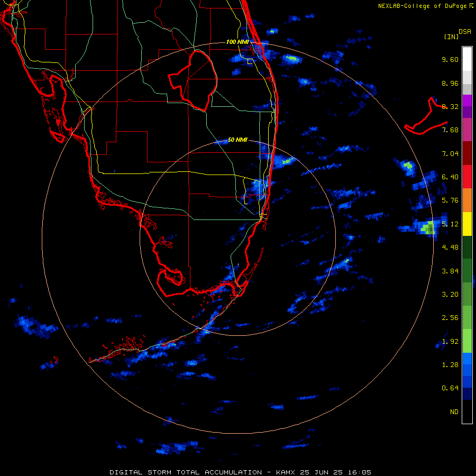The height and width of the screenshot is (476, 476).
Task: Click the 6.40 legend value
Action: (x=450, y=177)
